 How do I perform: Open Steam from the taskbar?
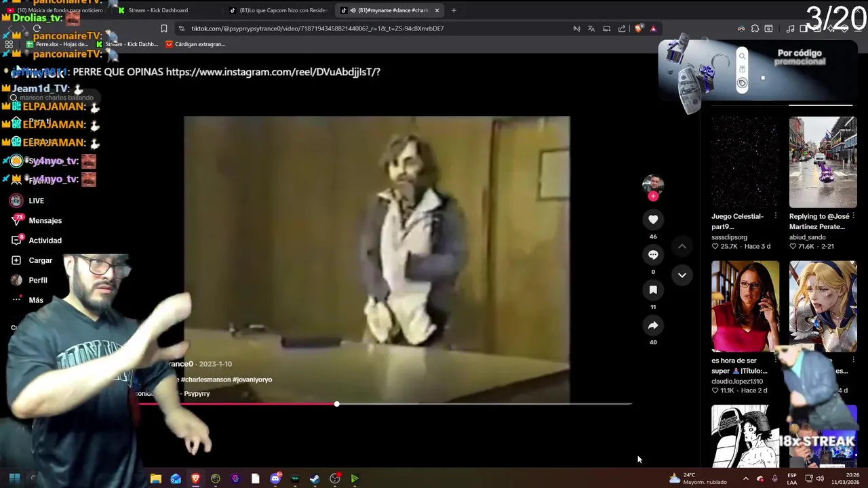(315, 479)
